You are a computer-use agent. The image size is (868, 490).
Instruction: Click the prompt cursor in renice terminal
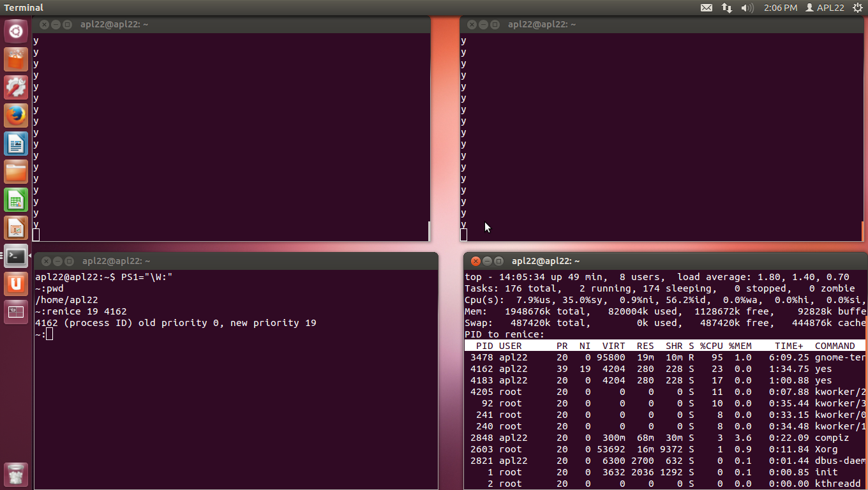click(x=49, y=334)
